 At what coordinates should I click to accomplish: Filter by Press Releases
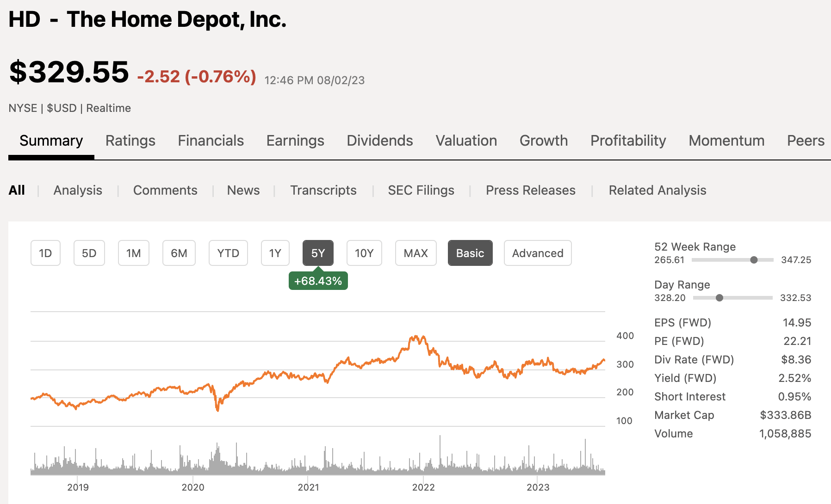[531, 190]
